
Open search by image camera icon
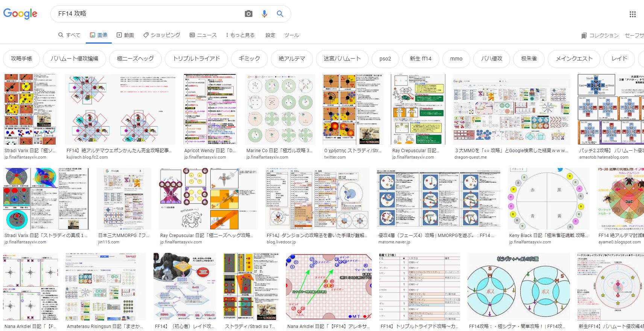(249, 14)
